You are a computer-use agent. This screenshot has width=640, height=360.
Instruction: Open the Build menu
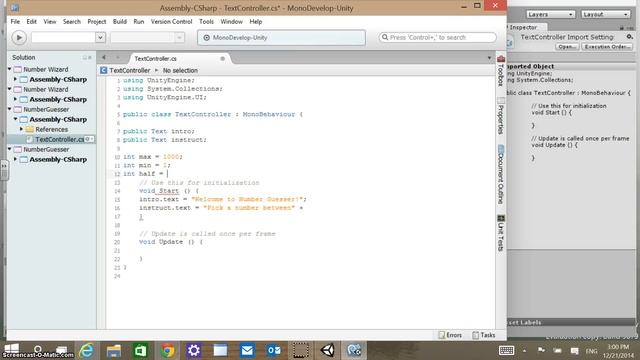pos(120,22)
